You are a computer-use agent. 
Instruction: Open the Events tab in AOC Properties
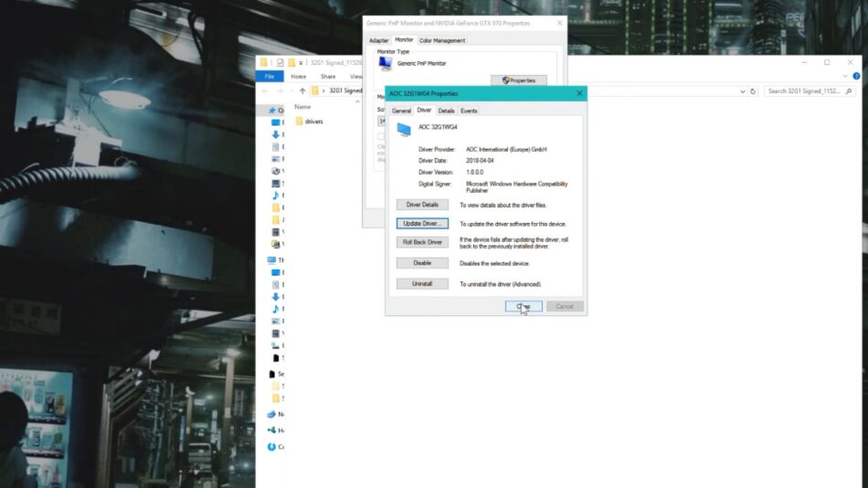(469, 111)
